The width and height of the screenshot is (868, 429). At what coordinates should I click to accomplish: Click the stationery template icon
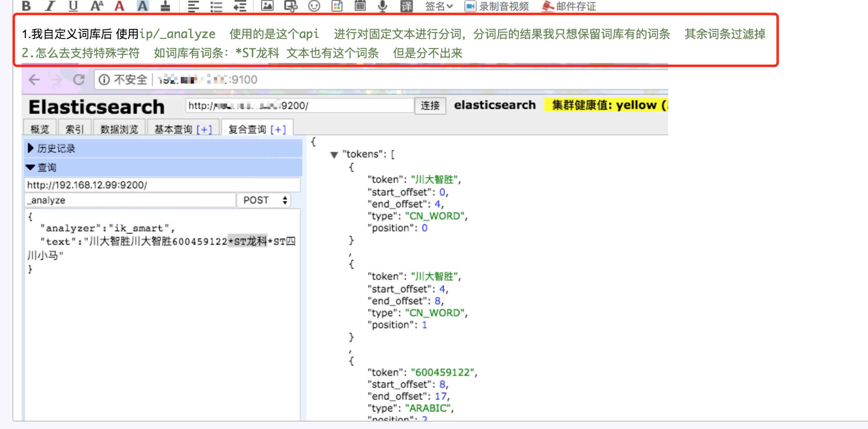click(337, 6)
